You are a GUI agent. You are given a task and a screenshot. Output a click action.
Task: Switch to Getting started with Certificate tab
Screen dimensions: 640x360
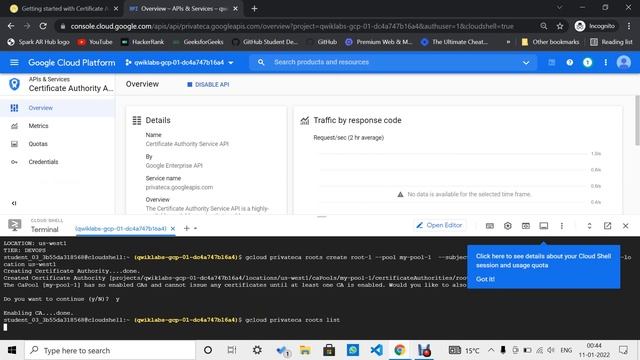64,8
